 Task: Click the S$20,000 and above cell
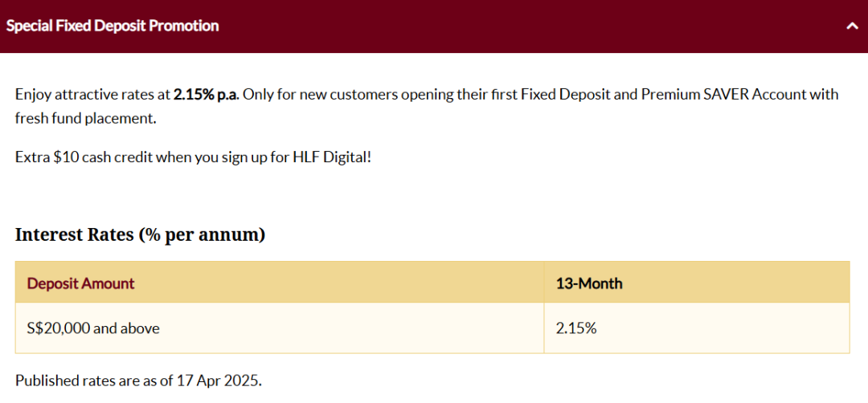pos(280,328)
